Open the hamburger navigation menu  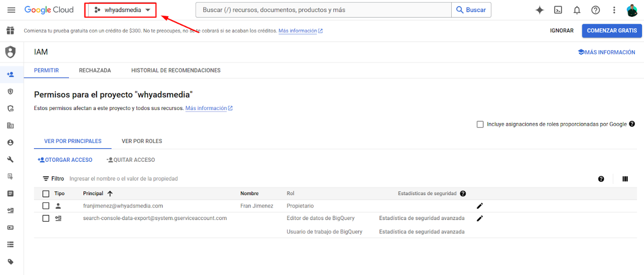11,10
